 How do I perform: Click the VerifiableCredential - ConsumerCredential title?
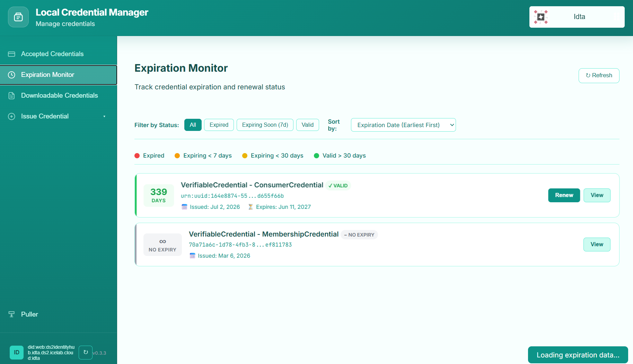point(252,185)
